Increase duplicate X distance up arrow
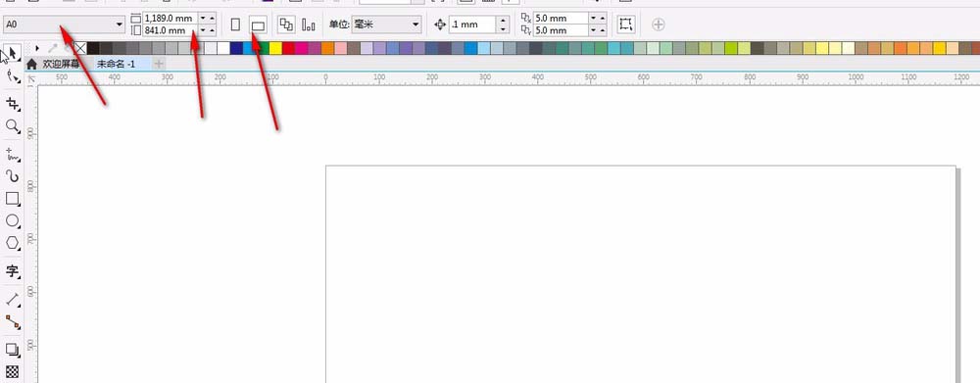Screen dimensions: 980x383 point(602,18)
